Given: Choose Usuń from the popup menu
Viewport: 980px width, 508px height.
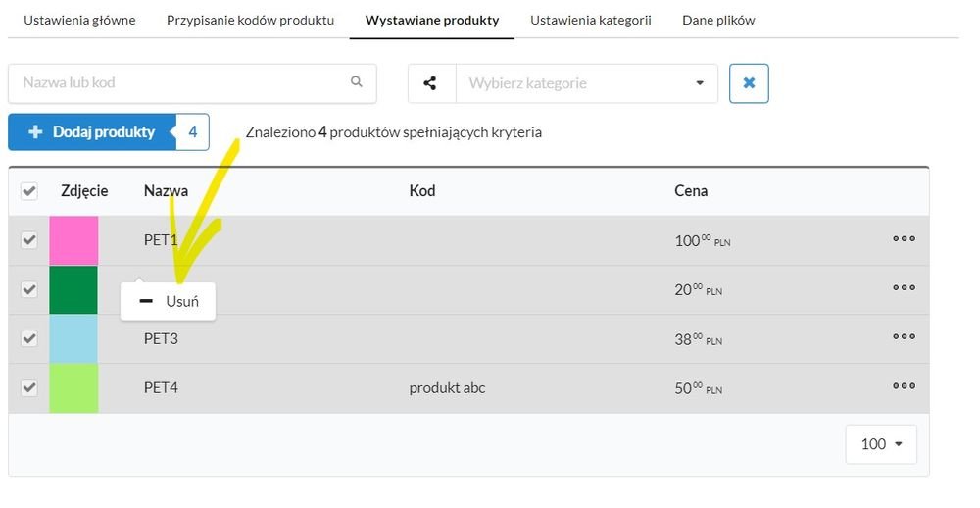Looking at the screenshot, I should click(169, 301).
